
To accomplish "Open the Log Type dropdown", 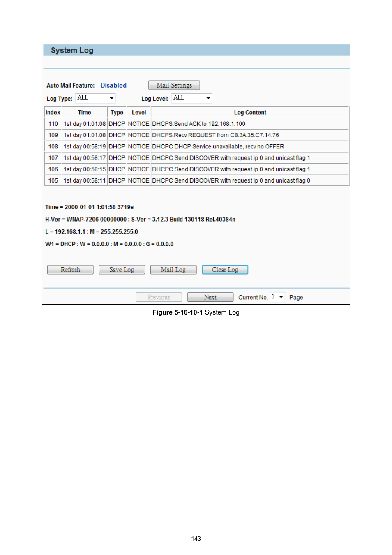I will coord(95,98).
